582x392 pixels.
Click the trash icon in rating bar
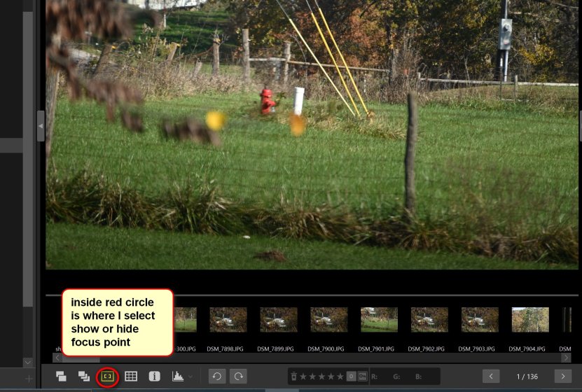coord(293,377)
